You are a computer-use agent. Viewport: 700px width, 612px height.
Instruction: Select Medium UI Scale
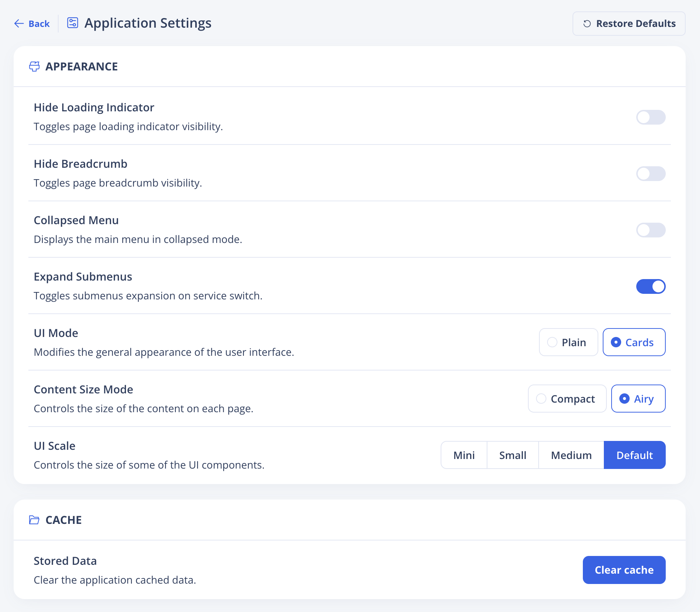click(x=571, y=455)
